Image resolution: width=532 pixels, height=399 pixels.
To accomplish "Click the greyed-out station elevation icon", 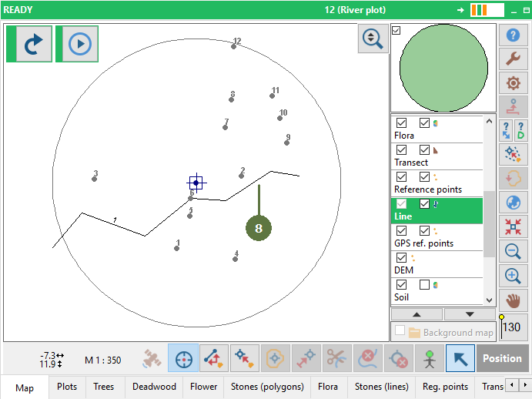I will point(513,106).
